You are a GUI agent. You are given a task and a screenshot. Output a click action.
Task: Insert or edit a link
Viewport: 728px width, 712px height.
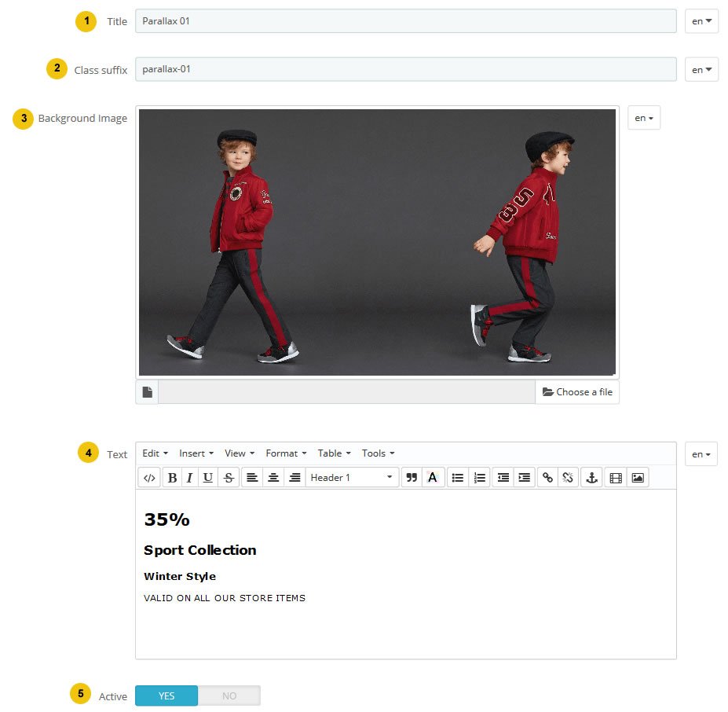point(547,478)
